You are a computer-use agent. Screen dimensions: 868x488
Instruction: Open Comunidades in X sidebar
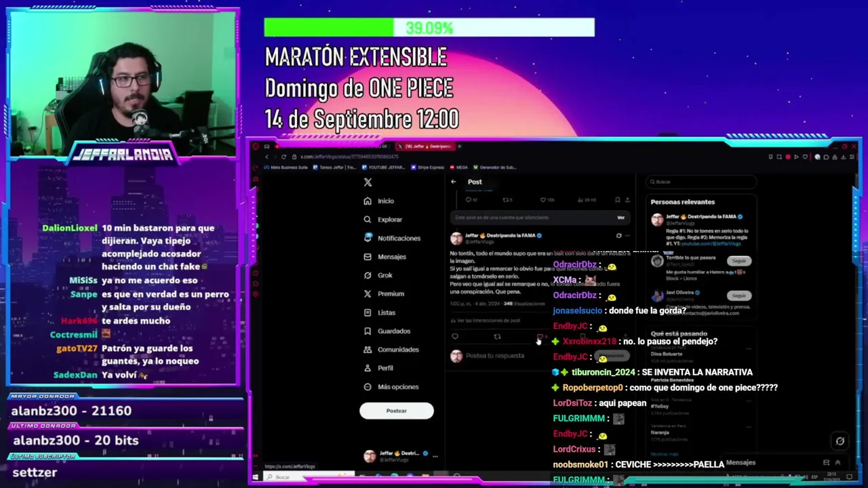click(391, 350)
